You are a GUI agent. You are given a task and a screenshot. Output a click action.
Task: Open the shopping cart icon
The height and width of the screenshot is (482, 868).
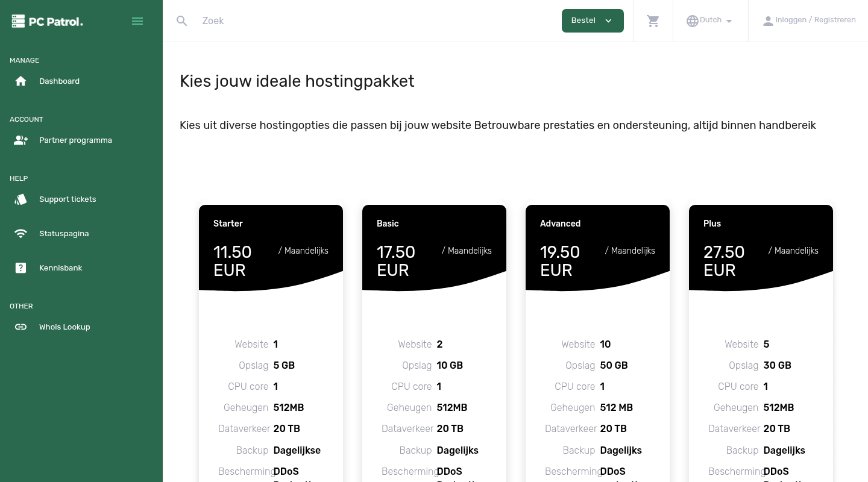click(653, 20)
